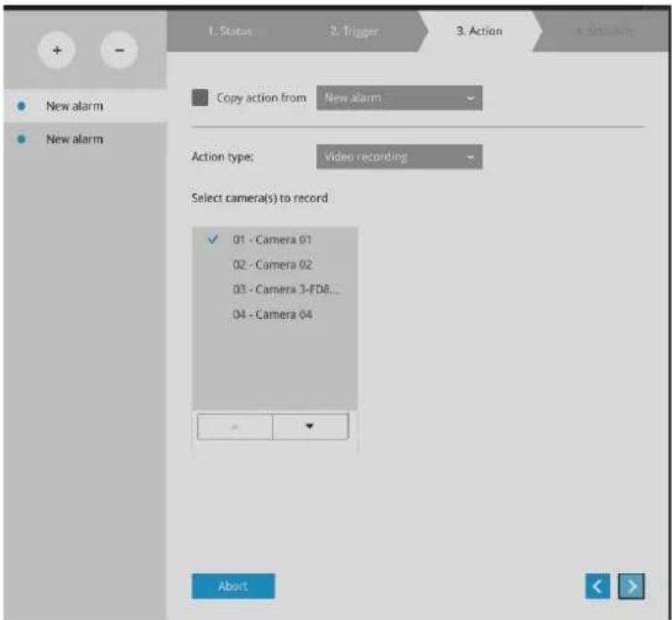The image size is (672, 620).
Task: Click the Abort button
Action: (x=233, y=586)
